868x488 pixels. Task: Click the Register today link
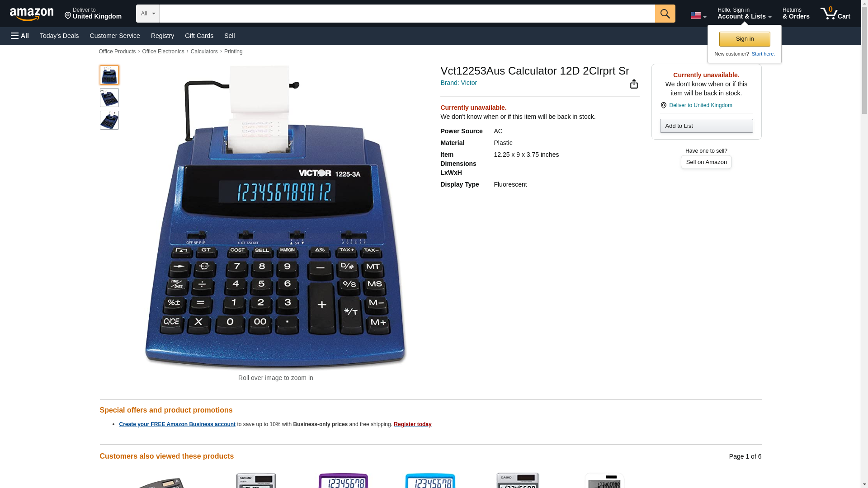(412, 424)
